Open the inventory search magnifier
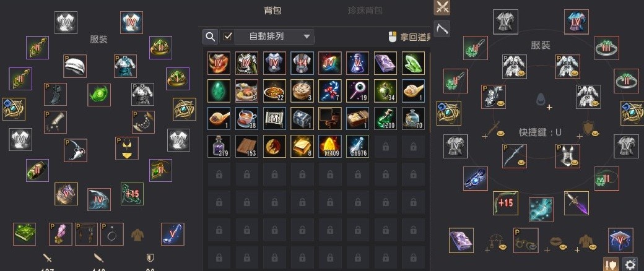 tap(210, 37)
